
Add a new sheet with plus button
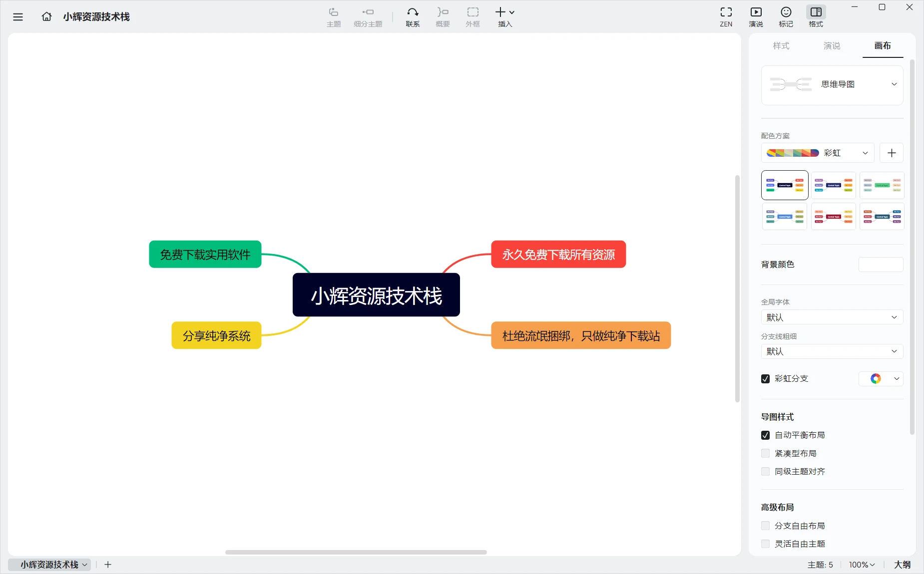coord(108,565)
